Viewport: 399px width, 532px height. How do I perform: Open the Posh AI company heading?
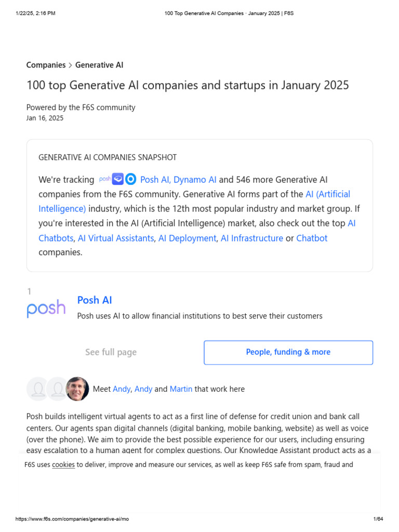tap(95, 300)
